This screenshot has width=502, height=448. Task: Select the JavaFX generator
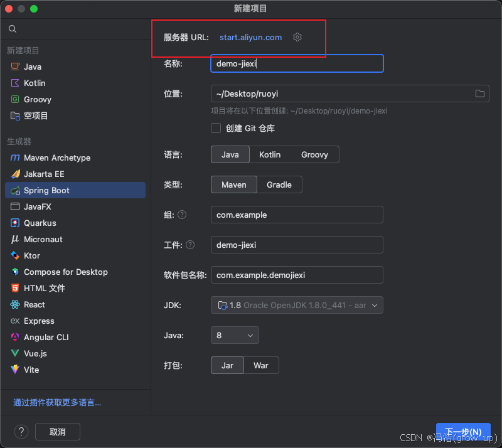click(75, 206)
